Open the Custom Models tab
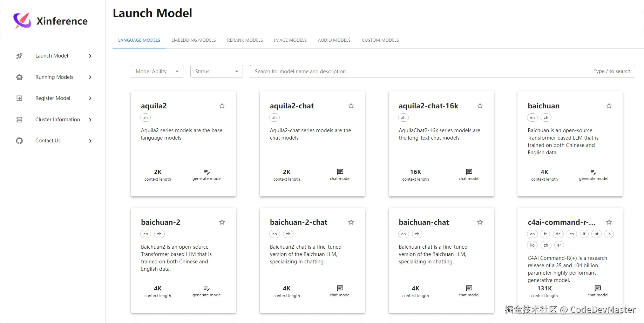This screenshot has width=644, height=323. tap(380, 40)
